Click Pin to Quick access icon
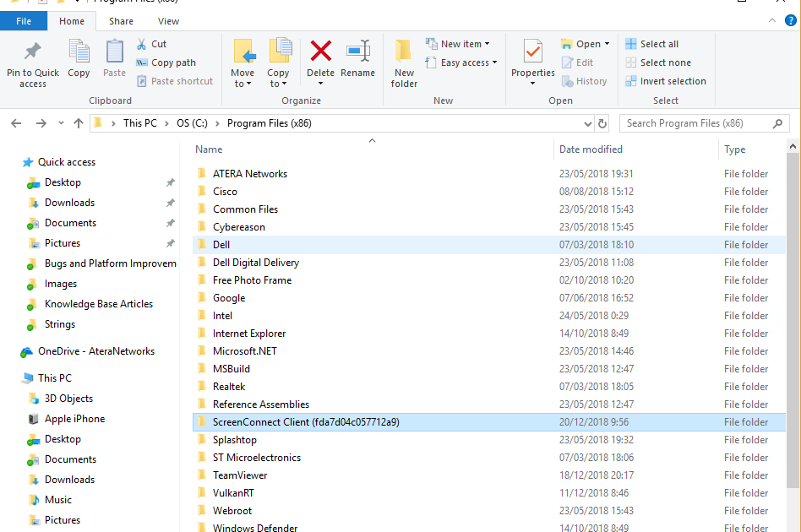Image resolution: width=801 pixels, height=532 pixels. point(33,52)
